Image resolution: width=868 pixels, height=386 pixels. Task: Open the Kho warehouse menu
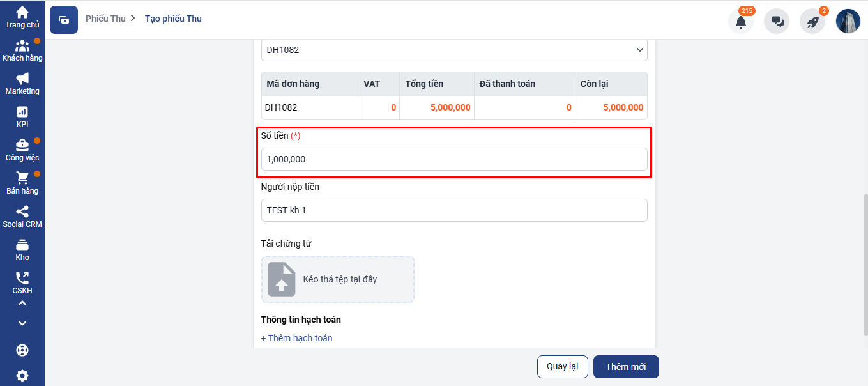click(x=22, y=250)
